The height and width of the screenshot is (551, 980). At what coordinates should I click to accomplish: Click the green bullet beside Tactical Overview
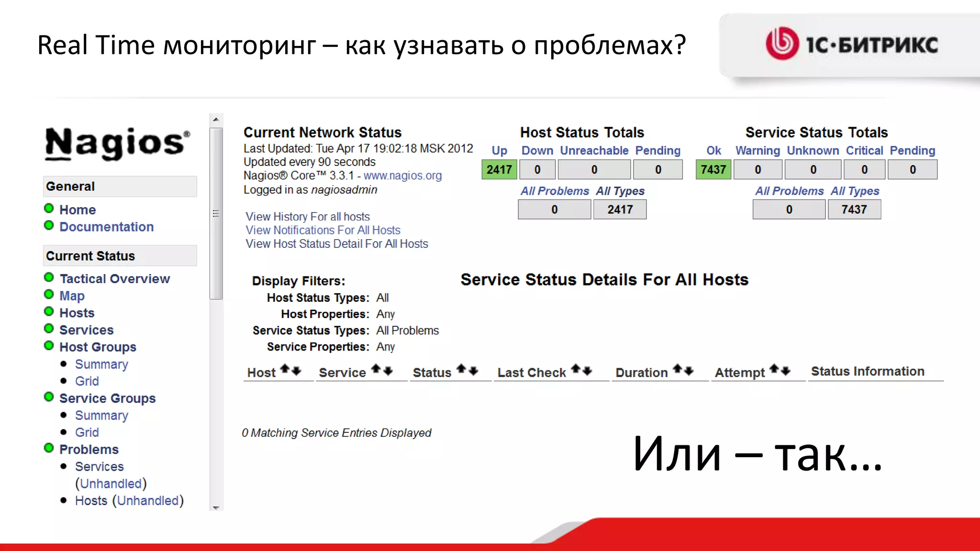coord(49,277)
